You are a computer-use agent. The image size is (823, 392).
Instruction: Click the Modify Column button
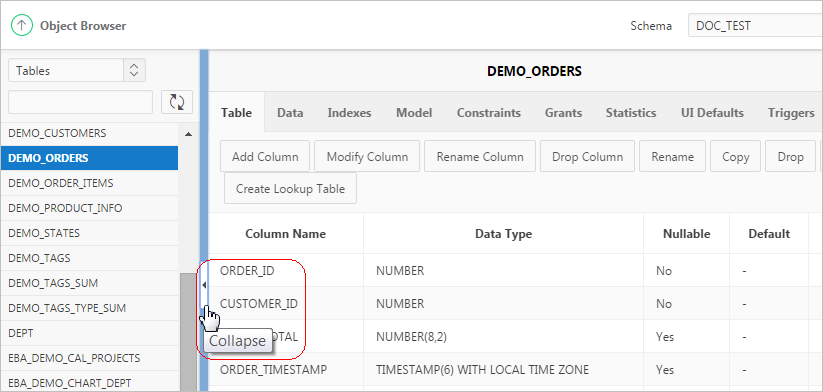click(x=367, y=156)
